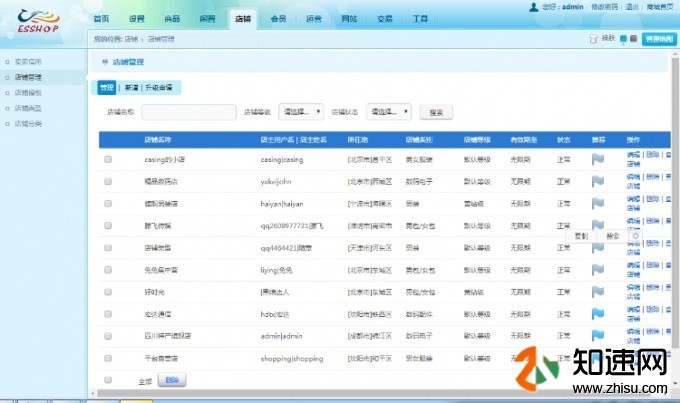Click the 退出 logout link
This screenshot has height=403, width=680.
pyautogui.click(x=632, y=7)
